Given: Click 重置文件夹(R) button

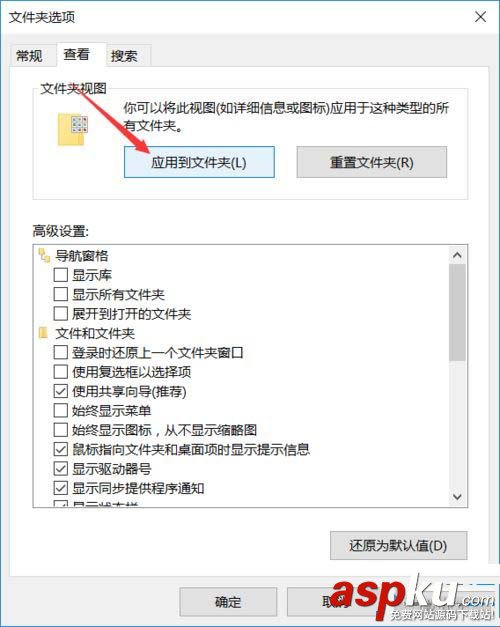Looking at the screenshot, I should (372, 162).
